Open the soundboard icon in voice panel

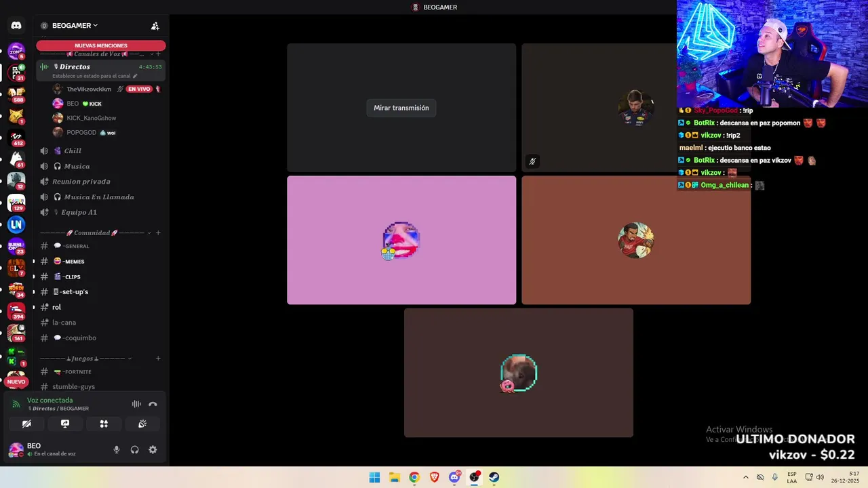[x=142, y=424]
